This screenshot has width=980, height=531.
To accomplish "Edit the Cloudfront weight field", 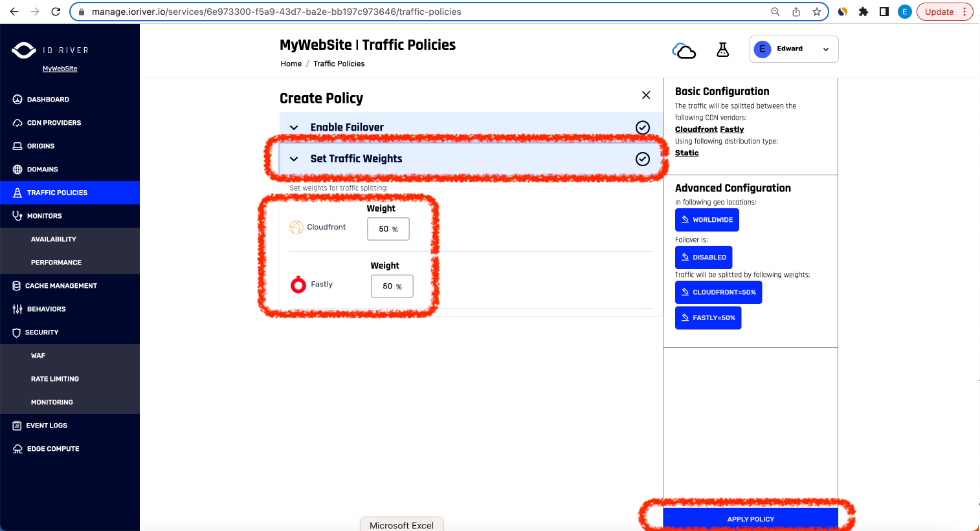I will 388,229.
